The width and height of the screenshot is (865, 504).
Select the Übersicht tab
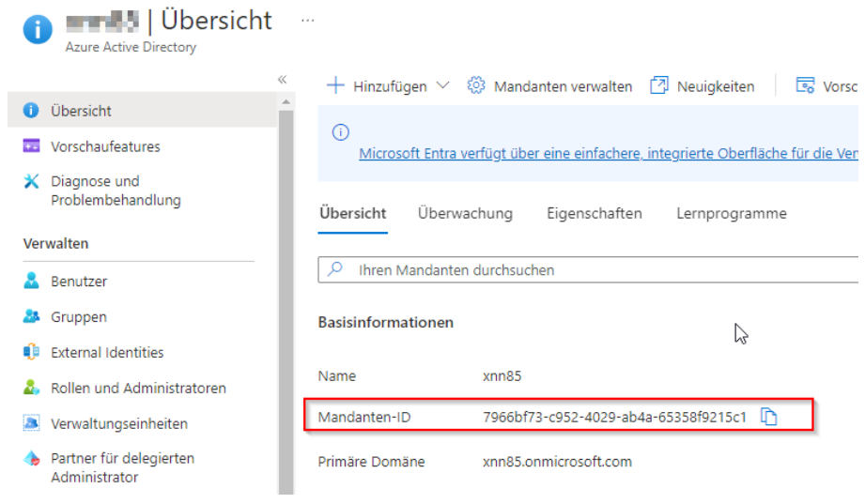click(352, 214)
